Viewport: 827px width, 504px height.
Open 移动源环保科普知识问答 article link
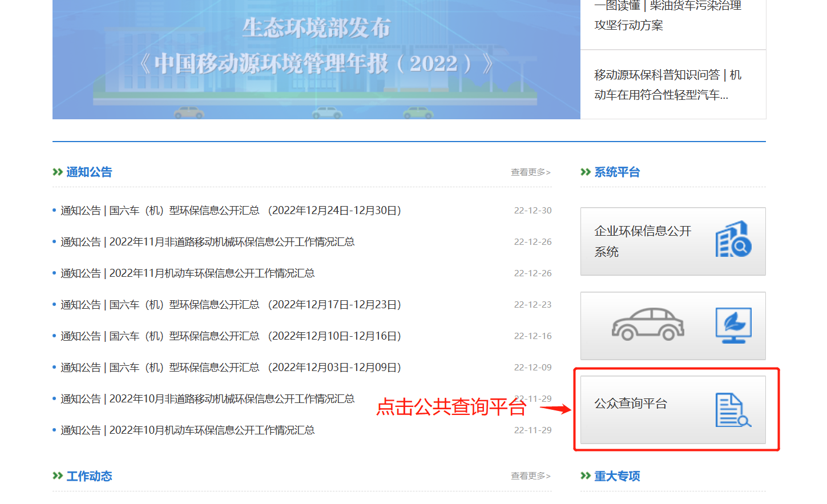(668, 84)
